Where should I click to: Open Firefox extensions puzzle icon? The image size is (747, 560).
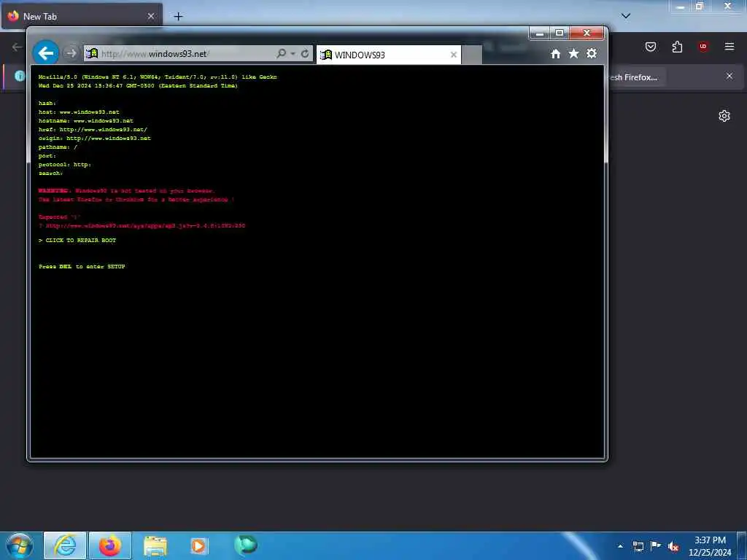click(677, 47)
